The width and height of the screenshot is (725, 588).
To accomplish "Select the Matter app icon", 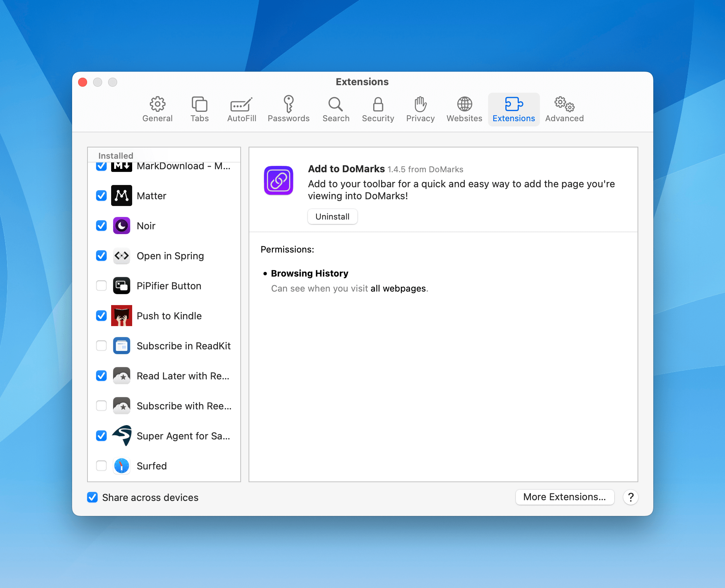I will click(x=122, y=195).
